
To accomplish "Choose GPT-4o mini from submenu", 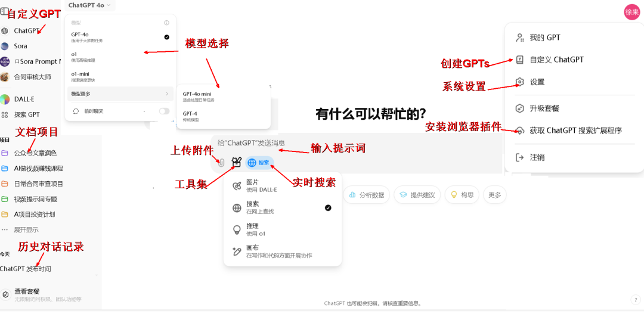I will pyautogui.click(x=224, y=97).
